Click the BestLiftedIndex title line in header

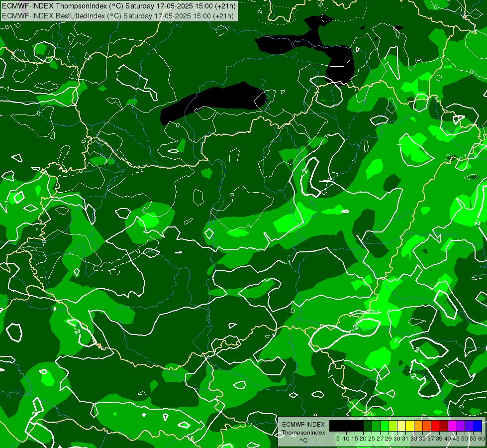click(118, 16)
